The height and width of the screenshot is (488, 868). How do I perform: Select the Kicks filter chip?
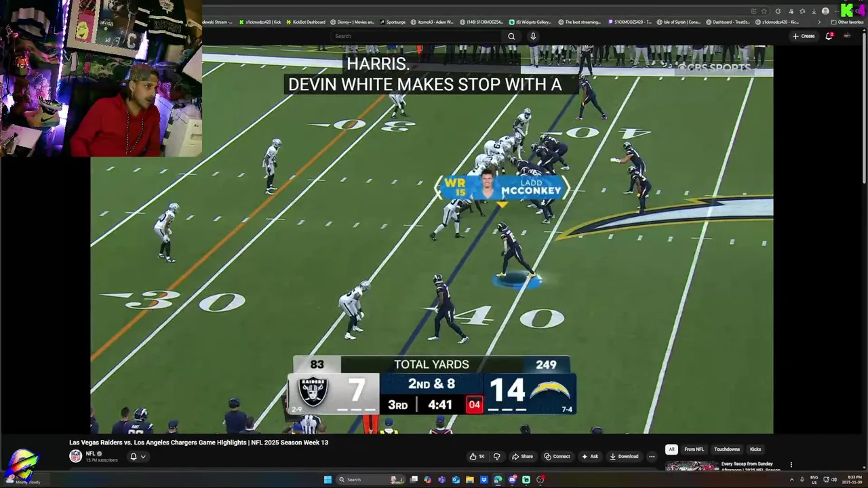(x=755, y=449)
